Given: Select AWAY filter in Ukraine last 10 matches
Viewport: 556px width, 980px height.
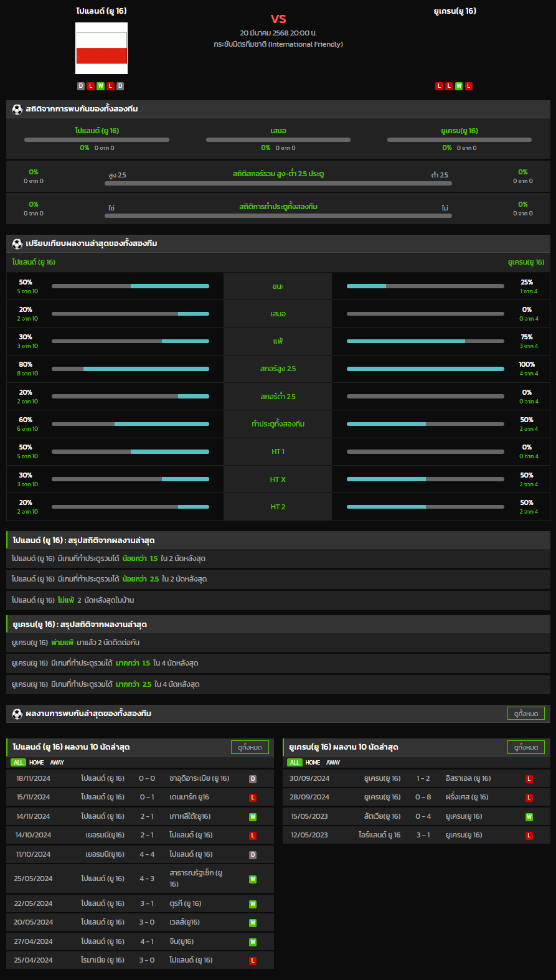Looking at the screenshot, I should click(333, 762).
